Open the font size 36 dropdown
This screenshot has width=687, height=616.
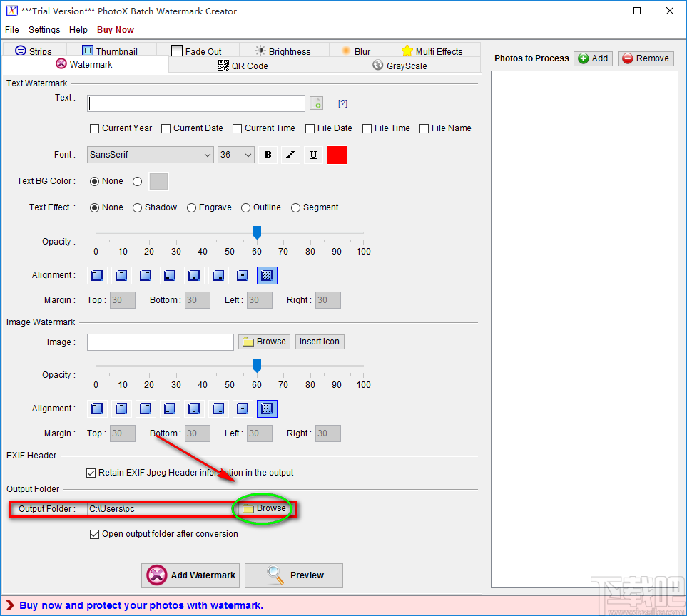coord(235,155)
